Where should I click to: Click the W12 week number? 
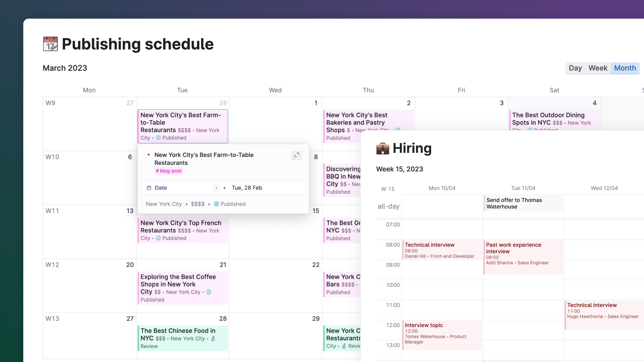52,265
